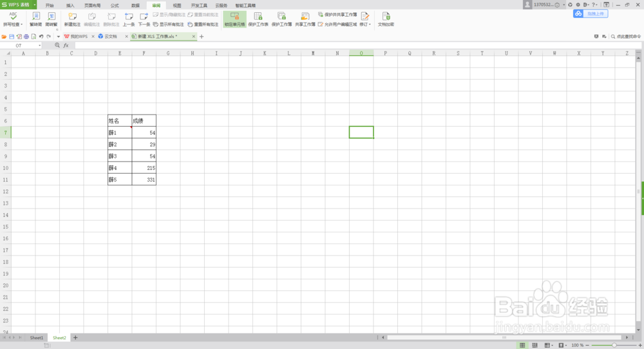The image size is (644, 349).
Task: Click the undo arrow
Action: (41, 37)
